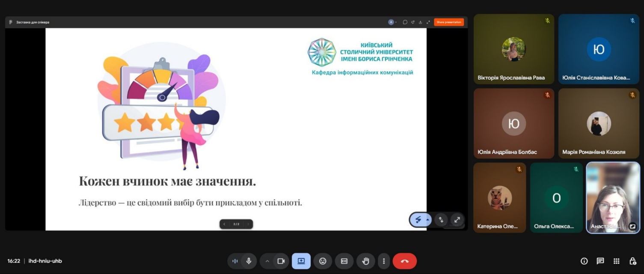644x274 pixels.
Task: Raise your hand in the meeting
Action: tap(365, 261)
